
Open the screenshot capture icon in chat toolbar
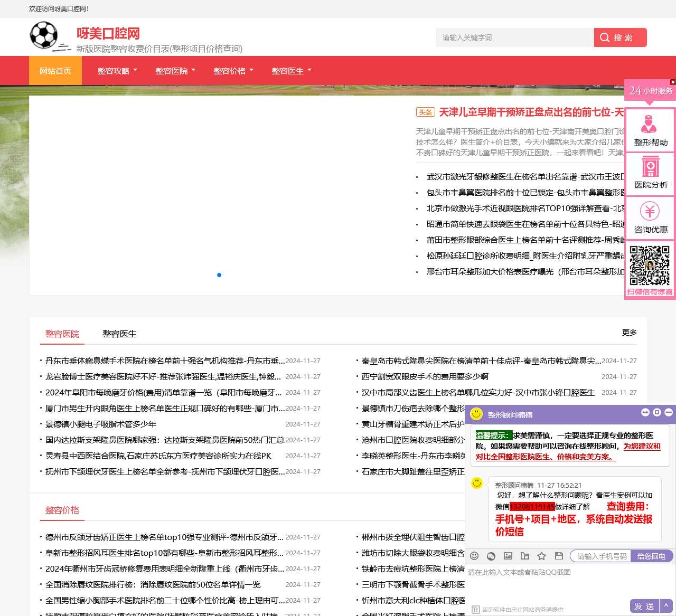coord(491,556)
